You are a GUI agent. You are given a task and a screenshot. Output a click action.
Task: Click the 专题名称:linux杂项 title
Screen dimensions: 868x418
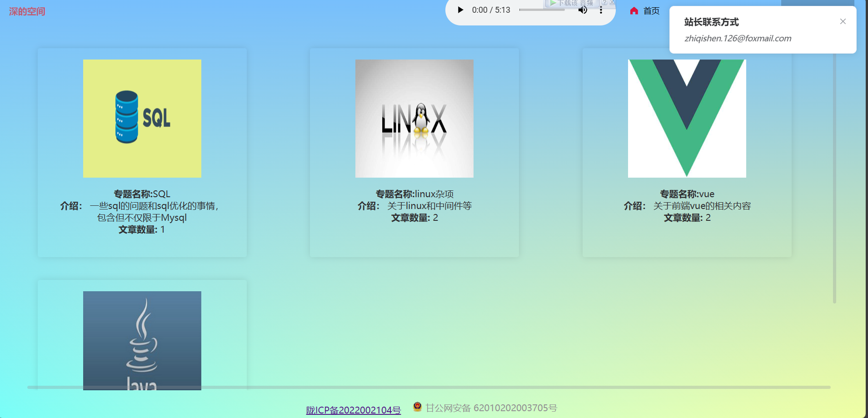coord(414,194)
